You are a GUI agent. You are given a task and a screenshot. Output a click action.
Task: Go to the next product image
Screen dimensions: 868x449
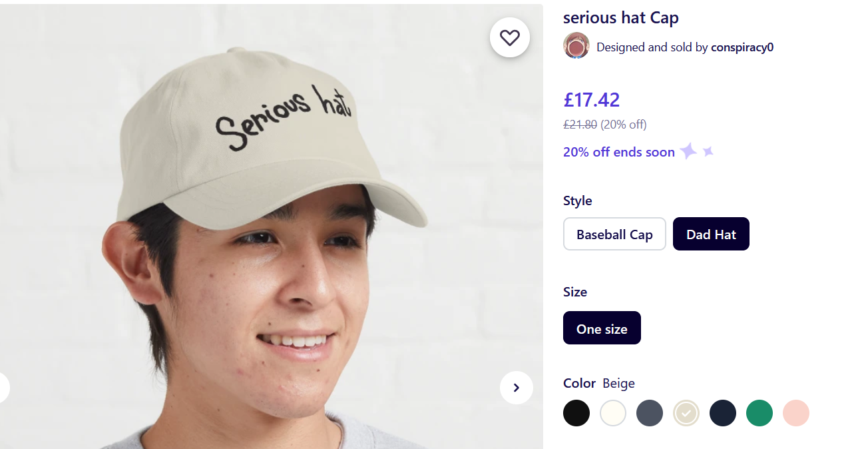click(516, 388)
